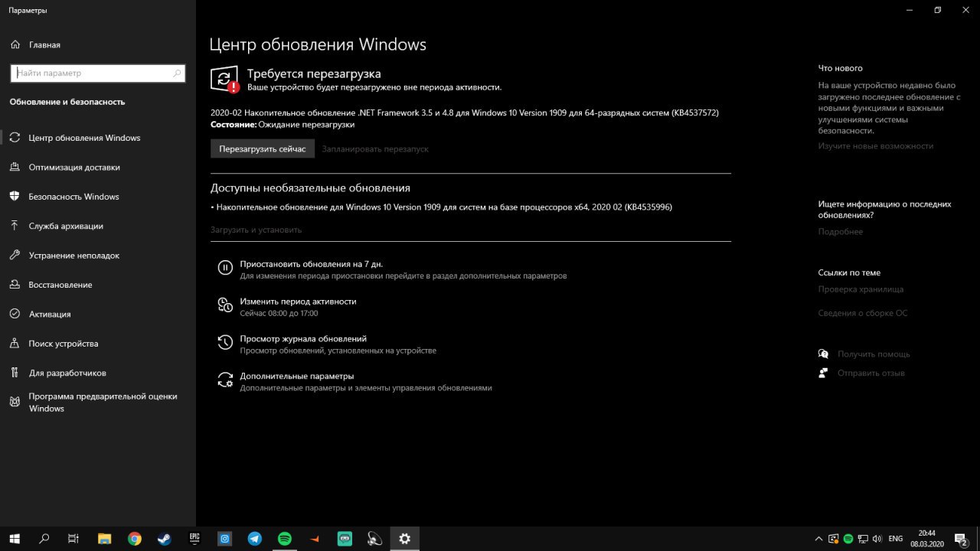980x551 pixels.
Task: Click Запланировать перезапуск link
Action: 375,148
